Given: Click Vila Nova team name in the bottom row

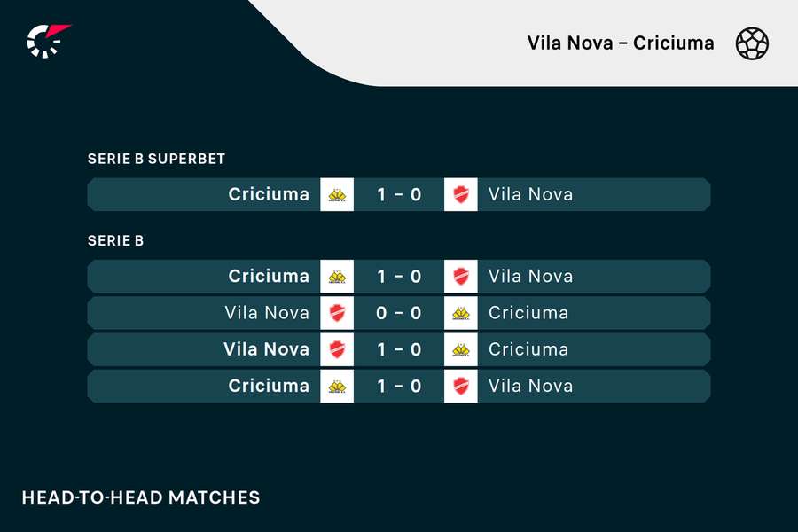Looking at the screenshot, I should click(530, 386).
